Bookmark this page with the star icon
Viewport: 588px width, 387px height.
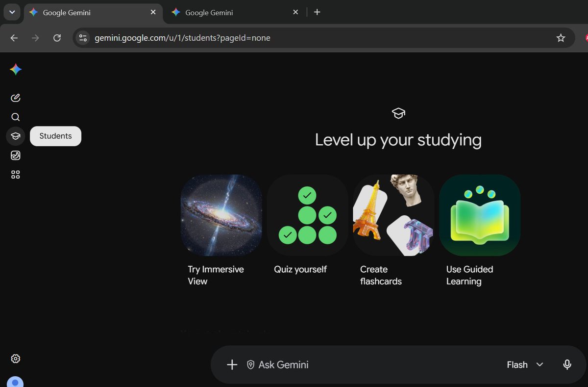[561, 38]
